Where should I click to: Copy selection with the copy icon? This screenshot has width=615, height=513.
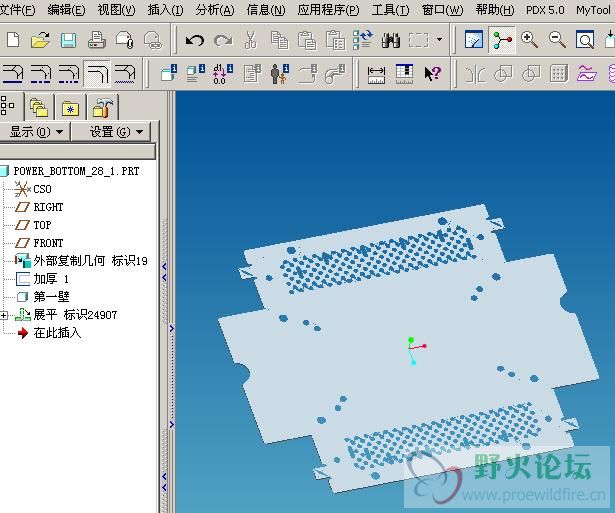[279, 40]
